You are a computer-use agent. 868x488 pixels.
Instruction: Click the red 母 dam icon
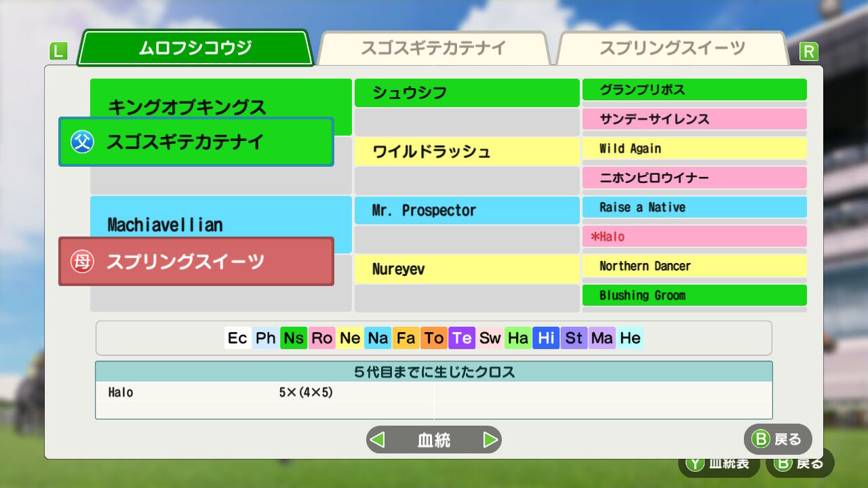click(x=82, y=262)
